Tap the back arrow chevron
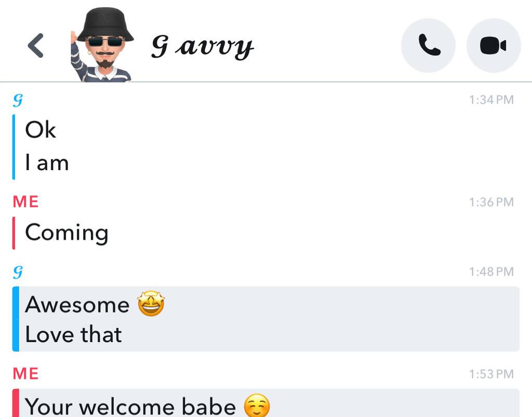This screenshot has width=532, height=417. [36, 46]
